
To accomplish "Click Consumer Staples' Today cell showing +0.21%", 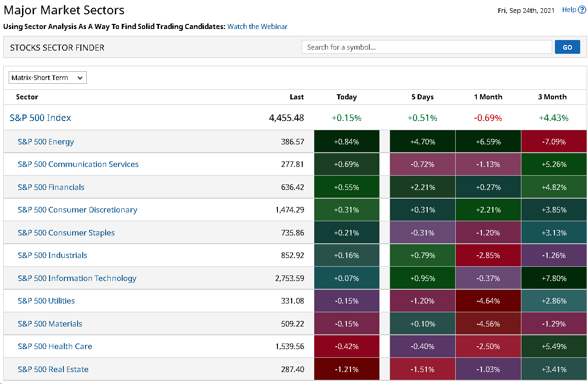I will coord(347,233).
